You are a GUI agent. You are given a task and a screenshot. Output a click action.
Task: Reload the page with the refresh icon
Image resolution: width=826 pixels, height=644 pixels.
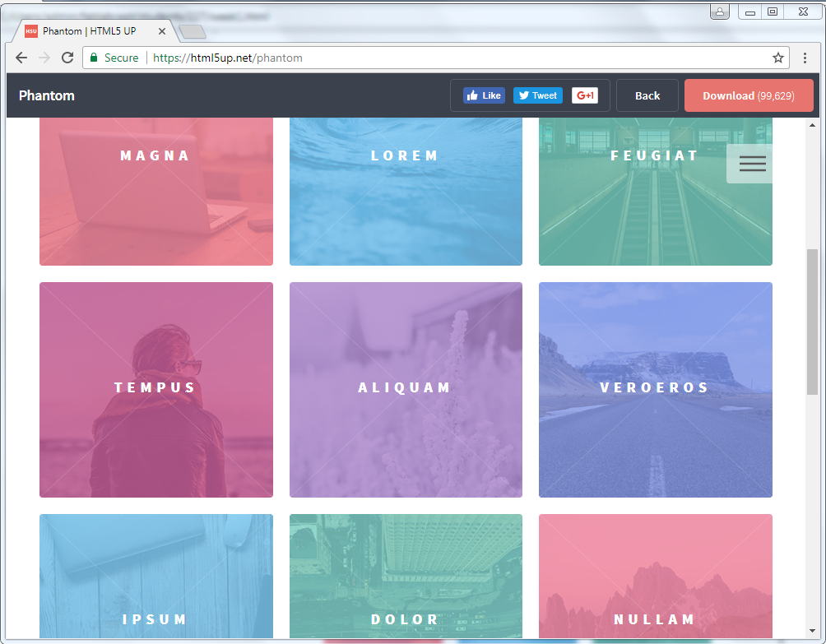click(x=67, y=58)
